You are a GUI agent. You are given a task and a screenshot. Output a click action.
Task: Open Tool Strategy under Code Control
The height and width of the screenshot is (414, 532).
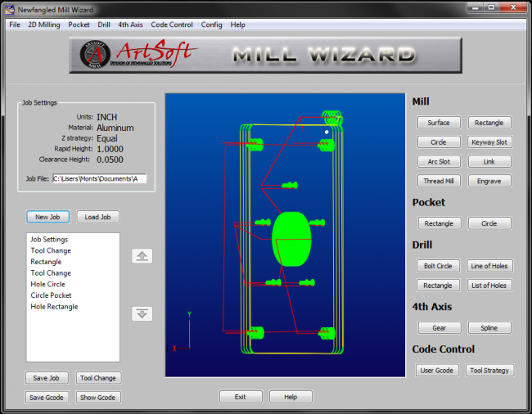(x=489, y=371)
